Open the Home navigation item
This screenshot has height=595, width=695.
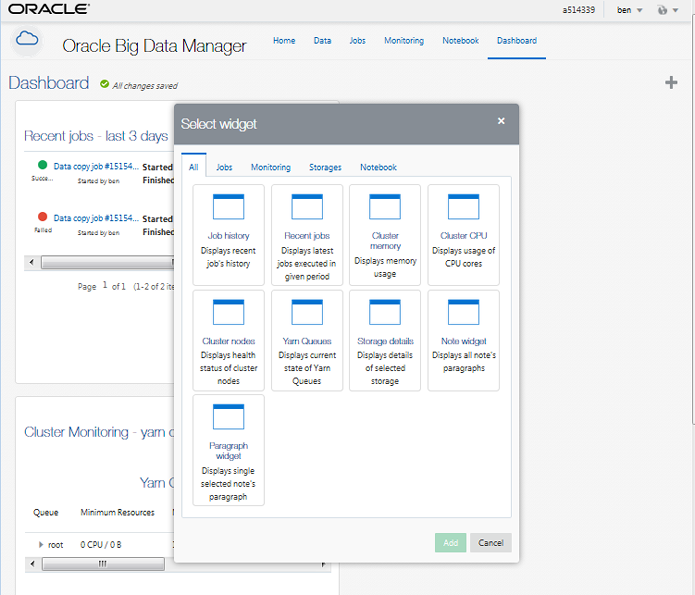tap(284, 41)
